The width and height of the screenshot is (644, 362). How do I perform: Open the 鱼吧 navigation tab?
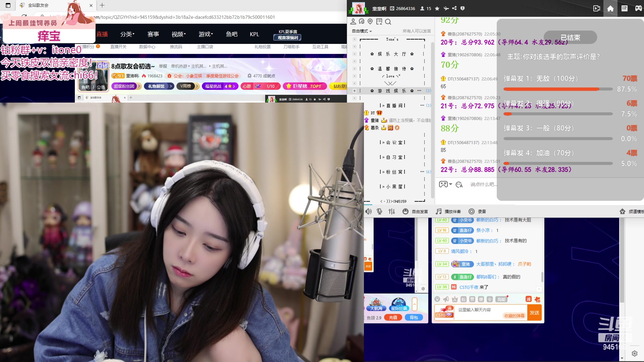231,34
